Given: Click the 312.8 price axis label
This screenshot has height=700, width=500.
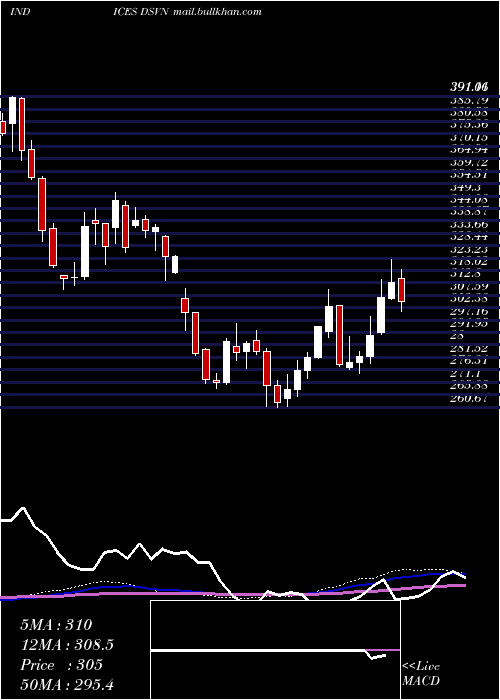Looking at the screenshot, I should 464,274.
